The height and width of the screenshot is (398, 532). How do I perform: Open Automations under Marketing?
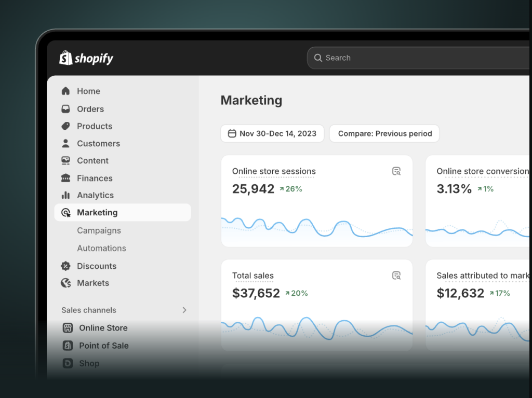pyautogui.click(x=101, y=248)
